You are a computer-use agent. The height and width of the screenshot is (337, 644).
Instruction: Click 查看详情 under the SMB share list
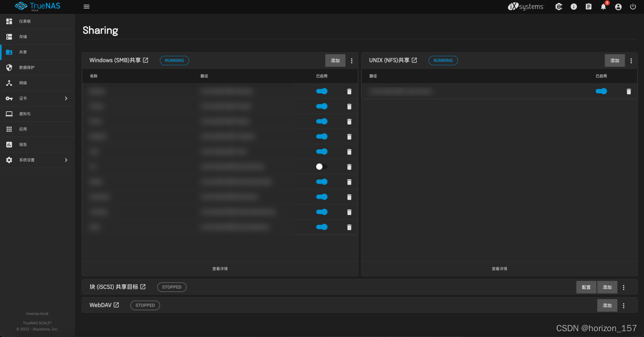pos(220,269)
